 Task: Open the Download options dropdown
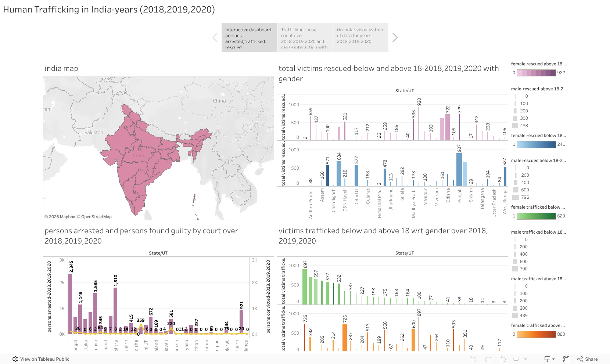pyautogui.click(x=549, y=359)
